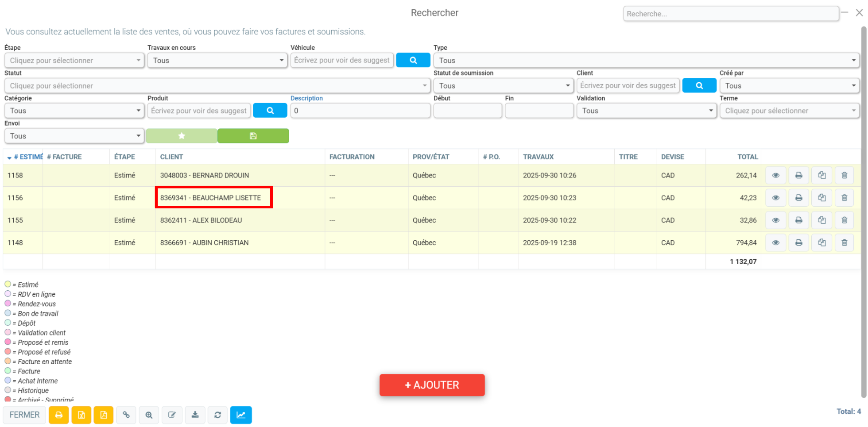Screen dimensions: 868x427
Task: Save the filter with the green disk button
Action: (x=253, y=136)
